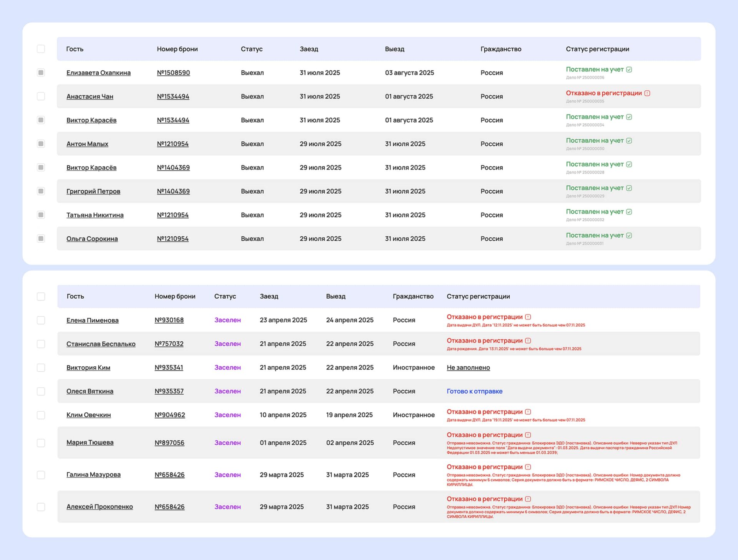
Task: Click red alert icon in Анастасия Чан row
Action: tap(647, 93)
